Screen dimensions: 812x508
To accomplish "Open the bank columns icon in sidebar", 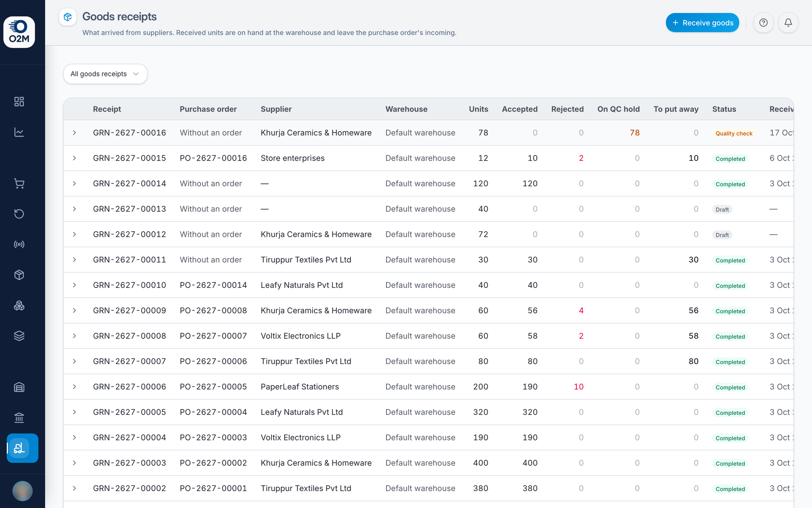I will tap(19, 417).
